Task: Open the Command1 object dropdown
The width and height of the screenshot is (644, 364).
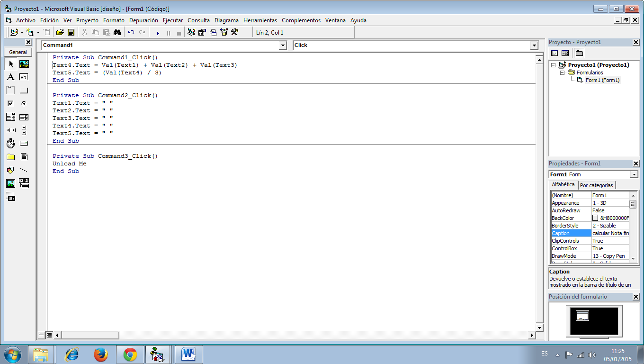Action: coord(283,45)
